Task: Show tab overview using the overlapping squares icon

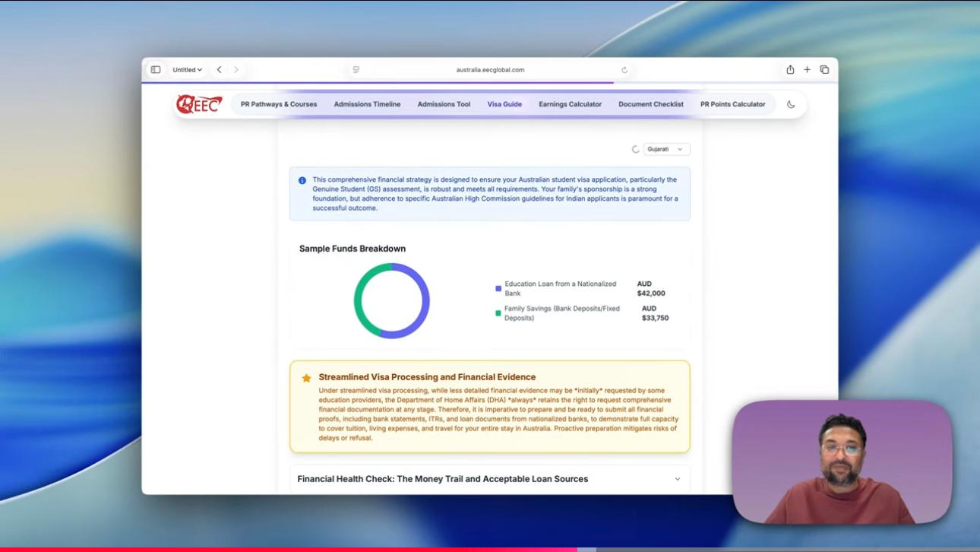Action: pos(824,69)
